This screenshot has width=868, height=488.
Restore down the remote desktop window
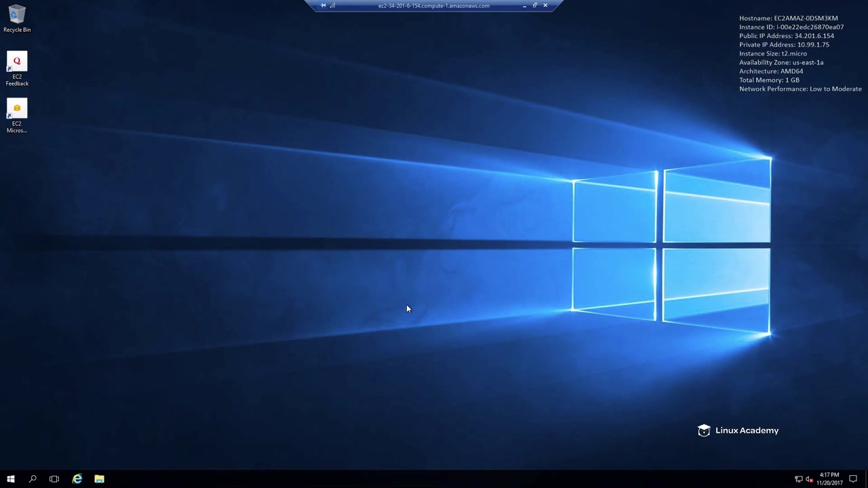[534, 5]
